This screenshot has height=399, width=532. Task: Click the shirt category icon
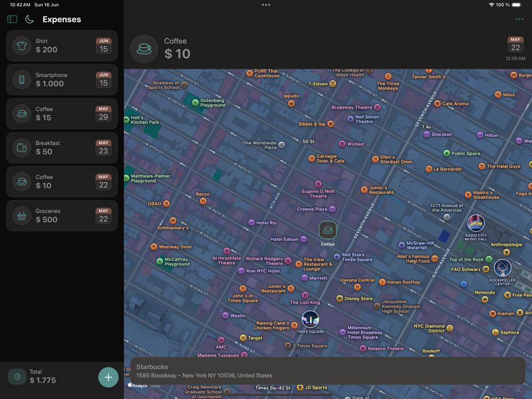tap(22, 46)
